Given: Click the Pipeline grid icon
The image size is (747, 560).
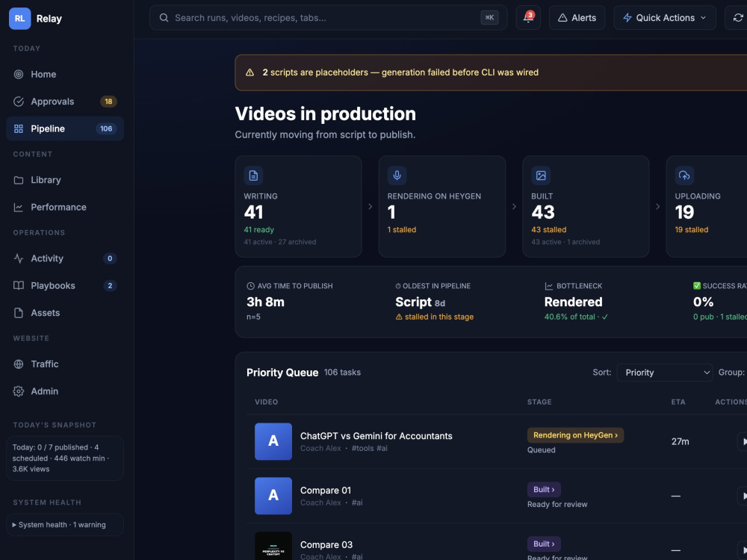Looking at the screenshot, I should 19,128.
